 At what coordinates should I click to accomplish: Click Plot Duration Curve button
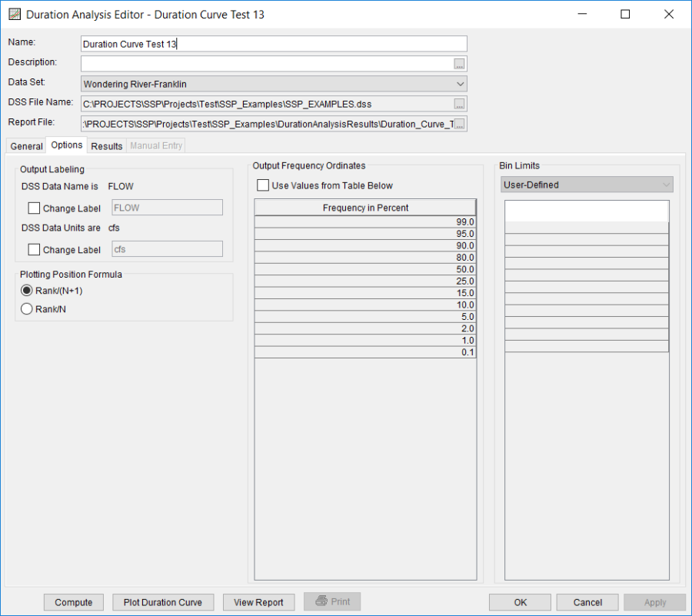pos(163,602)
